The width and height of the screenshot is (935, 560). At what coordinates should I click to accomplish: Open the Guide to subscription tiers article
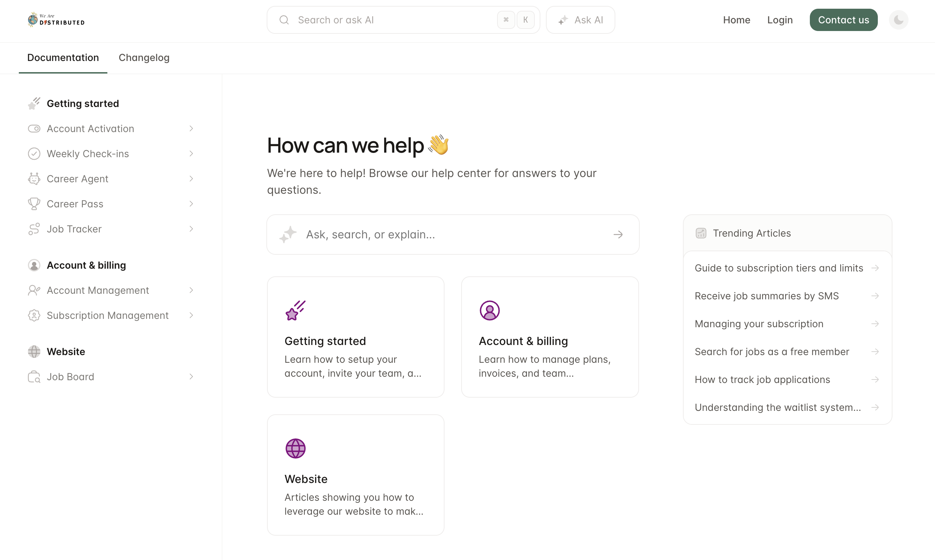(778, 268)
